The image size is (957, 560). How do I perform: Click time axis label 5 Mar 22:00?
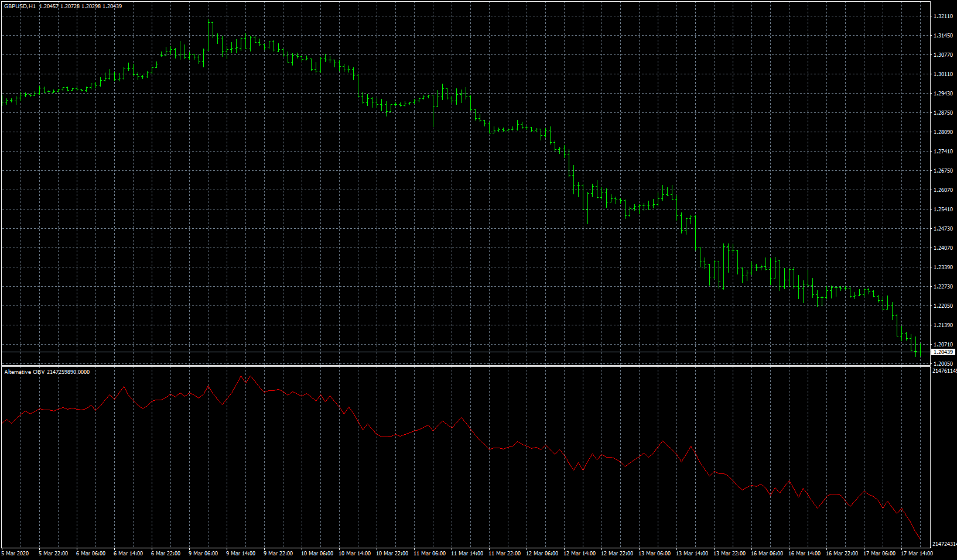tap(53, 554)
